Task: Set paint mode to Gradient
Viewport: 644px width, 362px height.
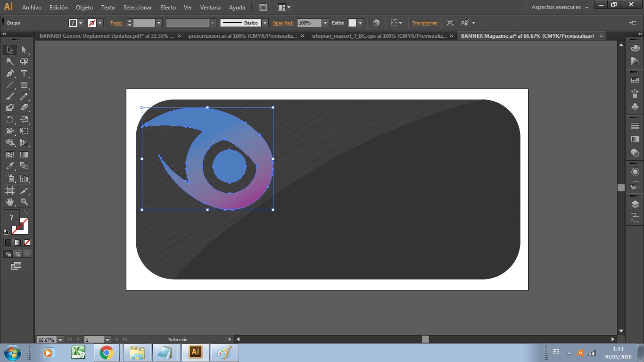Action: pos(17,242)
